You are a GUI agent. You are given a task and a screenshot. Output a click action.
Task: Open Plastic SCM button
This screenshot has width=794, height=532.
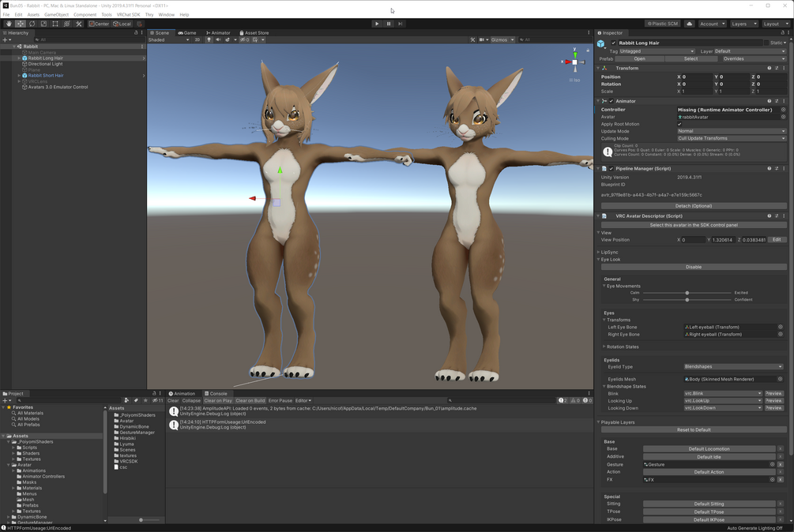[663, 24]
